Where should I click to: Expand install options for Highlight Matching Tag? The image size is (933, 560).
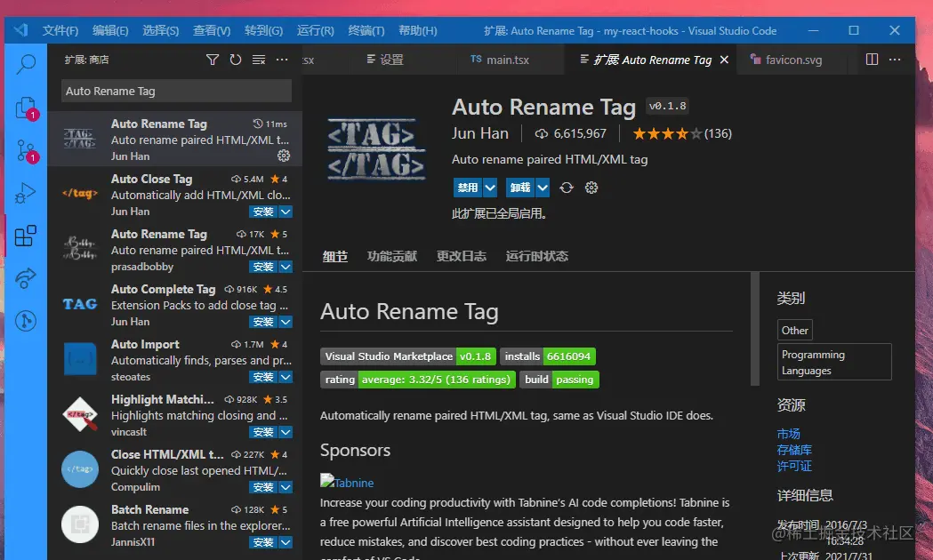[x=286, y=432]
